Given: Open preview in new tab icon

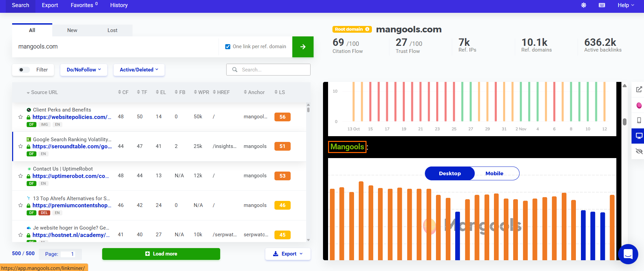Looking at the screenshot, I should [639, 89].
